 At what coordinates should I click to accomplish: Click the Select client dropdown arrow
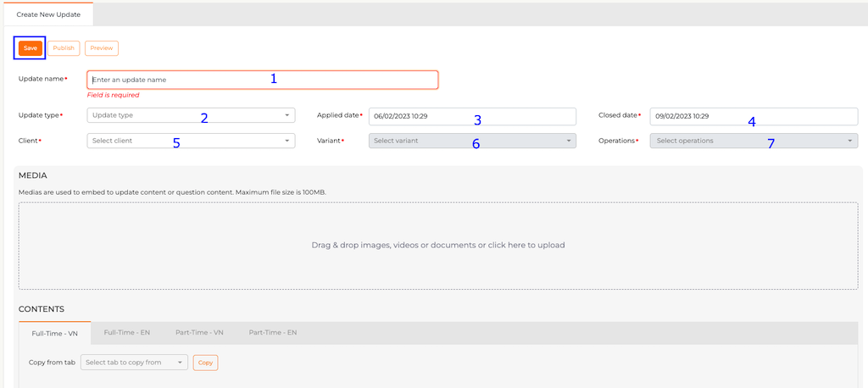[x=287, y=141]
